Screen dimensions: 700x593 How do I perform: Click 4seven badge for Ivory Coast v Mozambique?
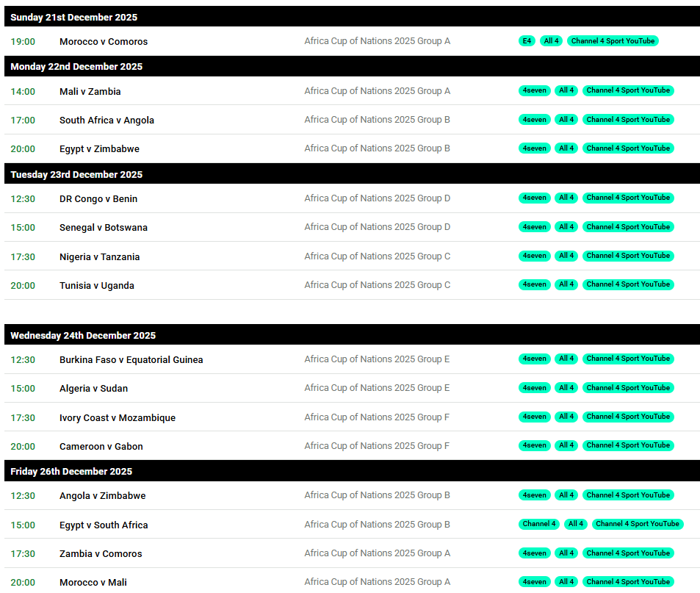click(x=535, y=417)
